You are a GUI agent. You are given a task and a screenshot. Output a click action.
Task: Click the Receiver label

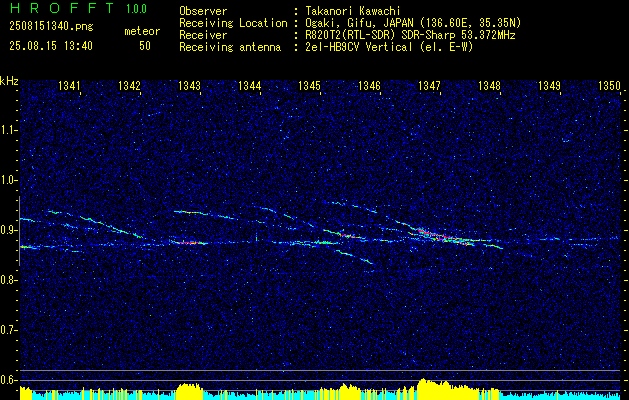(x=203, y=35)
